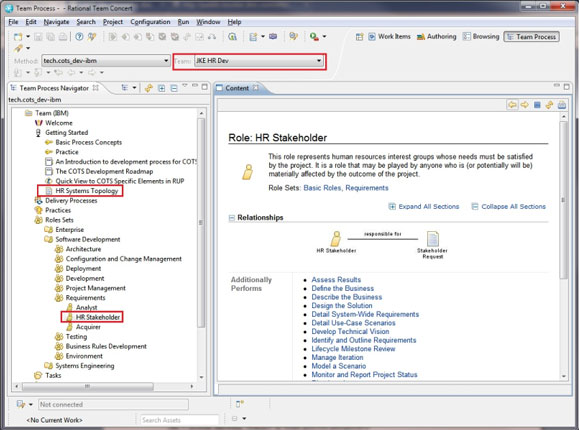Click the search magnifier toolbar icon

click(x=232, y=37)
